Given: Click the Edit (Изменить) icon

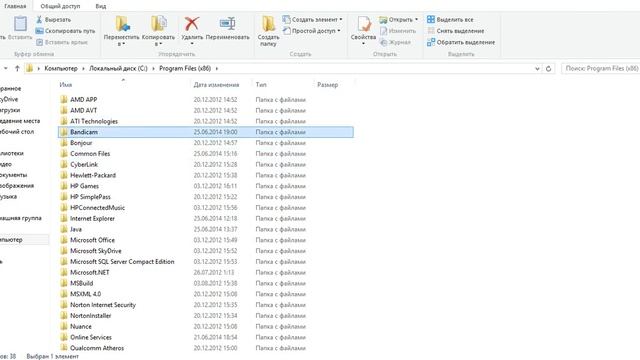Looking at the screenshot, I should pyautogui.click(x=383, y=31).
